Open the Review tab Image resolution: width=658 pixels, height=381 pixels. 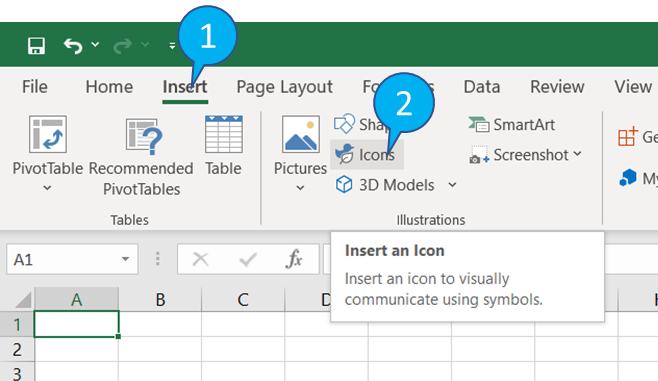tap(557, 87)
